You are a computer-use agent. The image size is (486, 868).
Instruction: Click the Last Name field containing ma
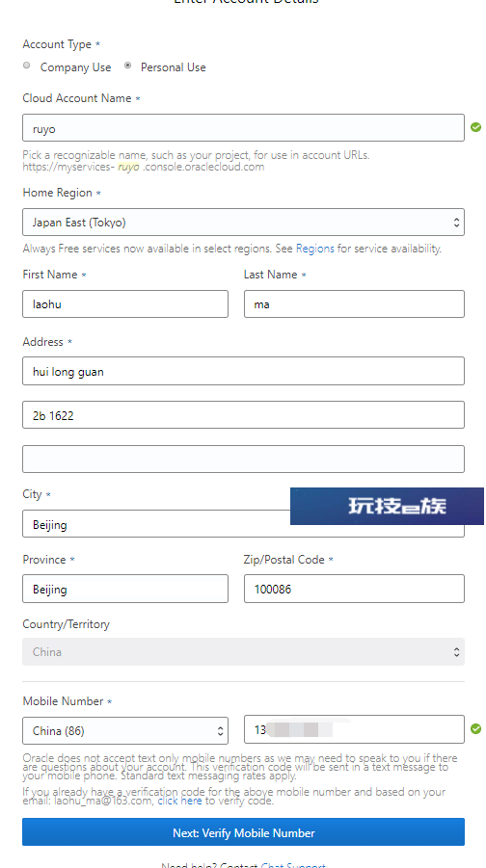[x=354, y=303]
